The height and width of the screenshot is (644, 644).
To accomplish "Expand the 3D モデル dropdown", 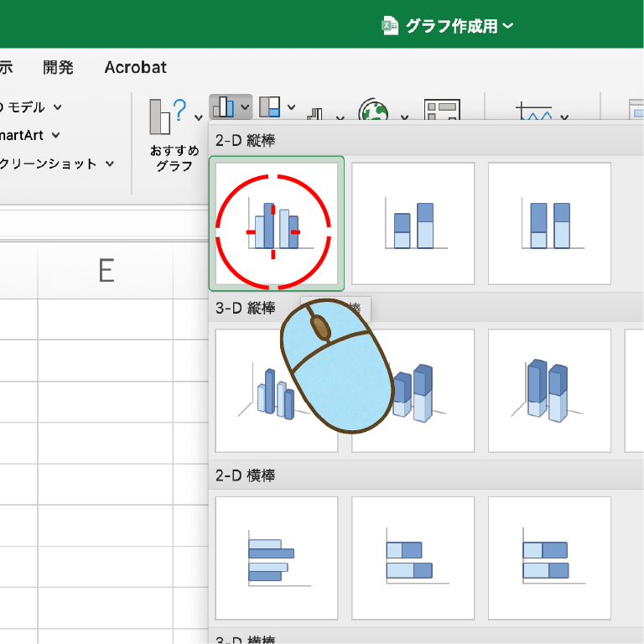I will pyautogui.click(x=58, y=107).
